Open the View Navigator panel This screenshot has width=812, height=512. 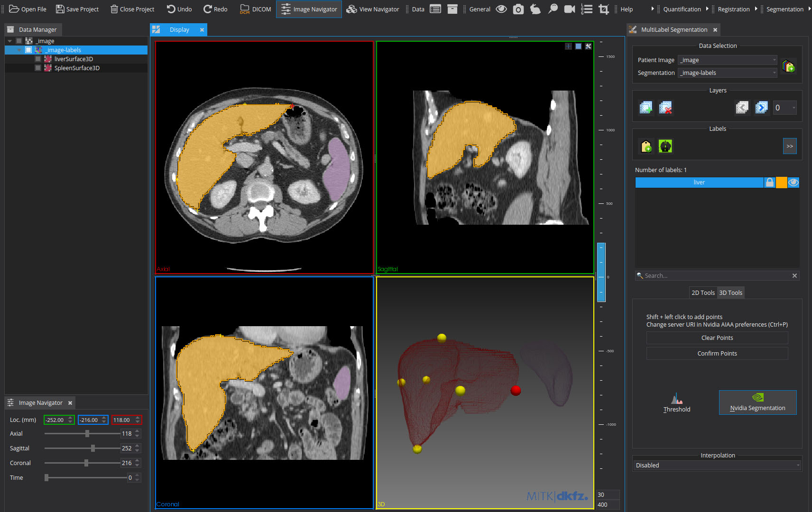point(373,9)
